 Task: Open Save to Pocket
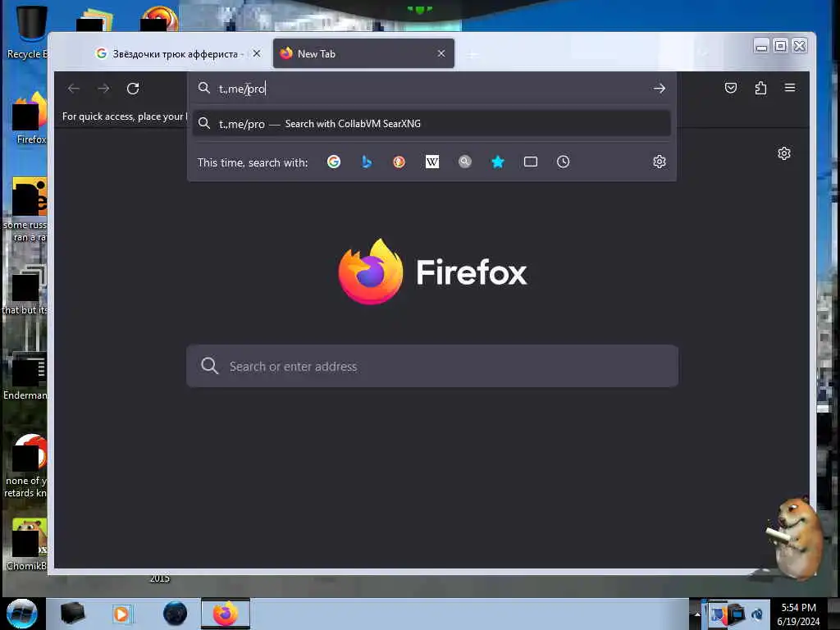point(731,88)
